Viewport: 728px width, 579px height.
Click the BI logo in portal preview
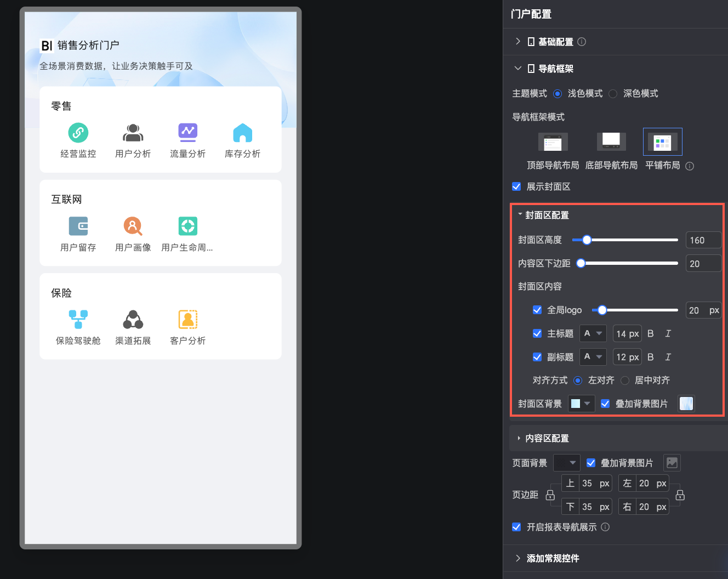[x=47, y=46]
